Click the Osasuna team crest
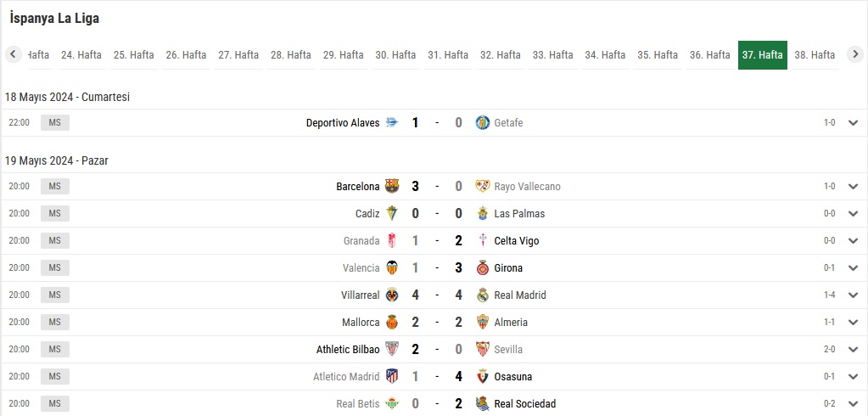 483,377
